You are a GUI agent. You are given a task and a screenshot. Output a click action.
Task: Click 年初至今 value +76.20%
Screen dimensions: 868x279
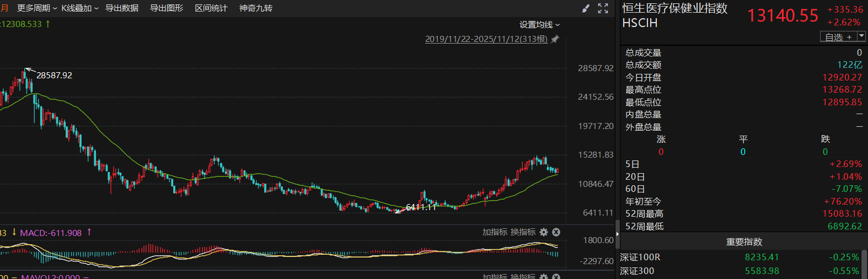point(843,202)
